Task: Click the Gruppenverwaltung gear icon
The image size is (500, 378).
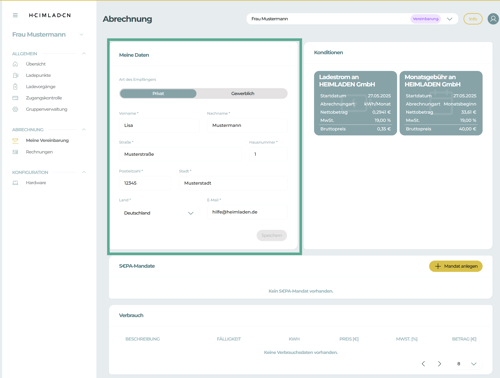Action: pyautogui.click(x=15, y=109)
